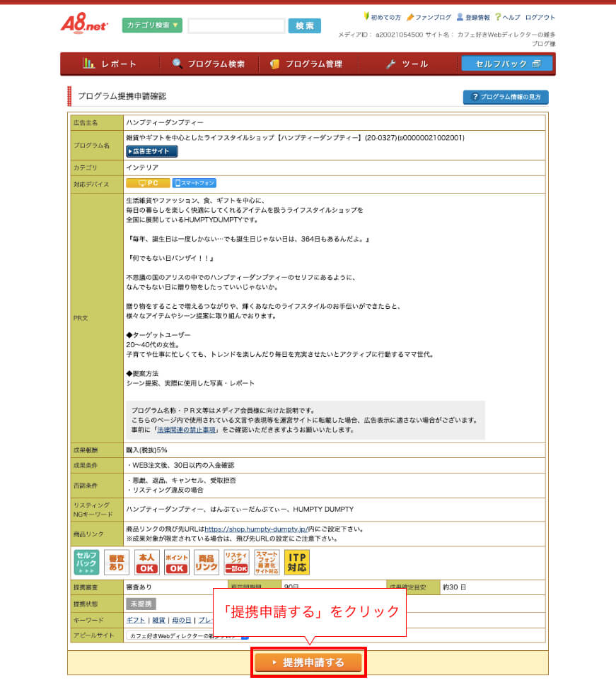Open the カテゴリ検索 dropdown

[x=151, y=25]
